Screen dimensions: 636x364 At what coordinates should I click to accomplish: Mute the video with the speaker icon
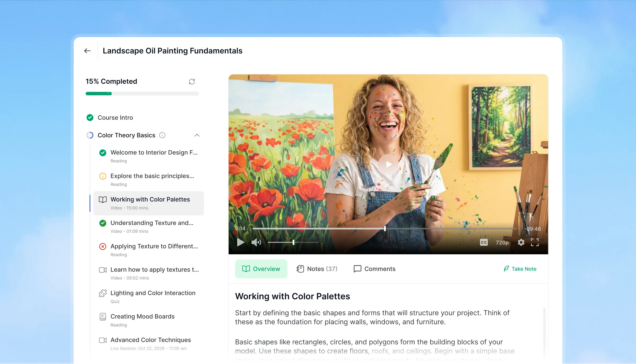256,242
